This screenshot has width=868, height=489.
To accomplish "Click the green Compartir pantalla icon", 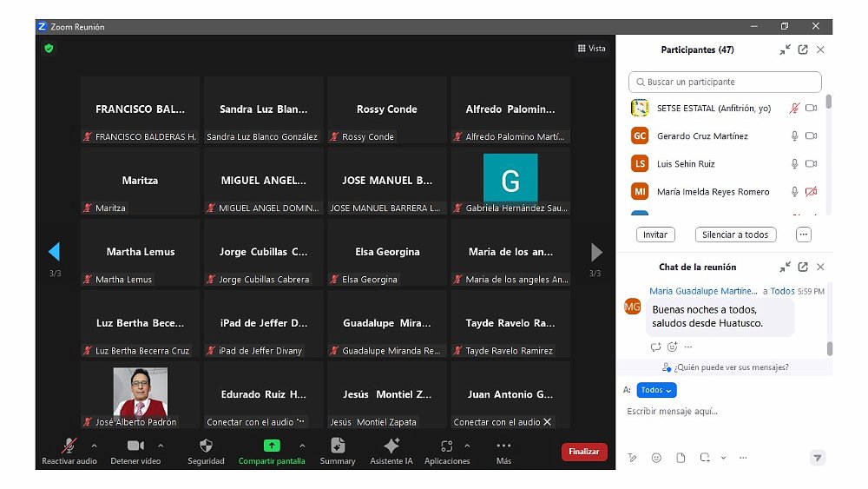I will click(x=272, y=446).
